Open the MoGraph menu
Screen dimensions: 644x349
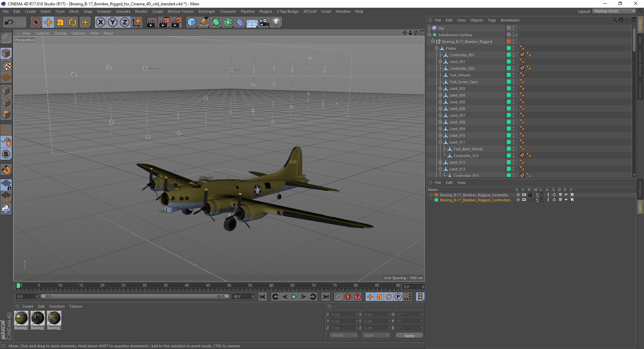pos(207,11)
